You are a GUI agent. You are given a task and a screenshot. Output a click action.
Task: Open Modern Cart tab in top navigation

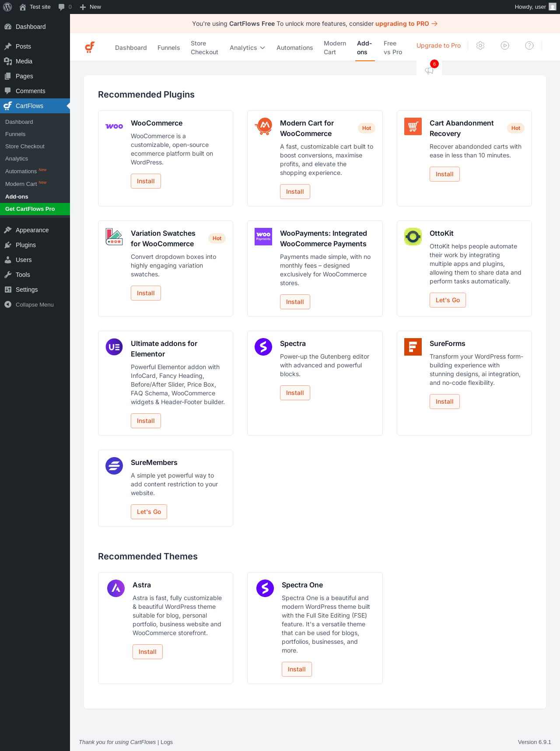click(335, 48)
